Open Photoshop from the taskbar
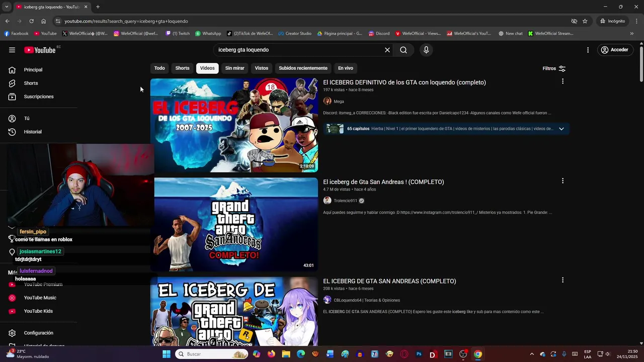 pyautogui.click(x=419, y=354)
